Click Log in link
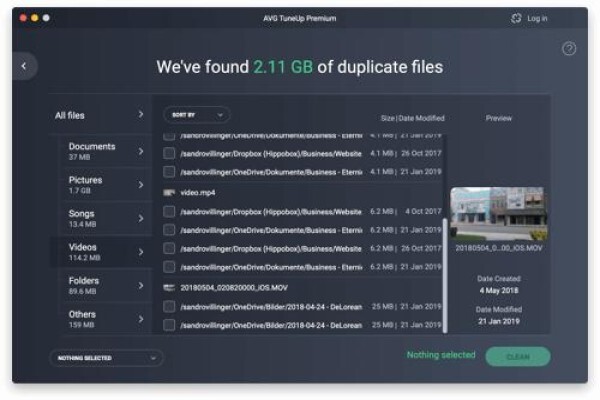Image resolution: width=600 pixels, height=400 pixels. (537, 18)
